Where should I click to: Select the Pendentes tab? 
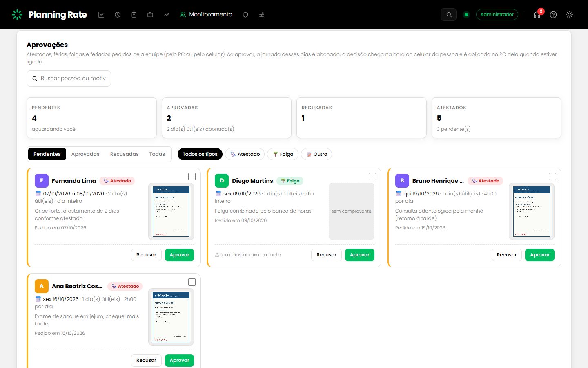pyautogui.click(x=47, y=154)
